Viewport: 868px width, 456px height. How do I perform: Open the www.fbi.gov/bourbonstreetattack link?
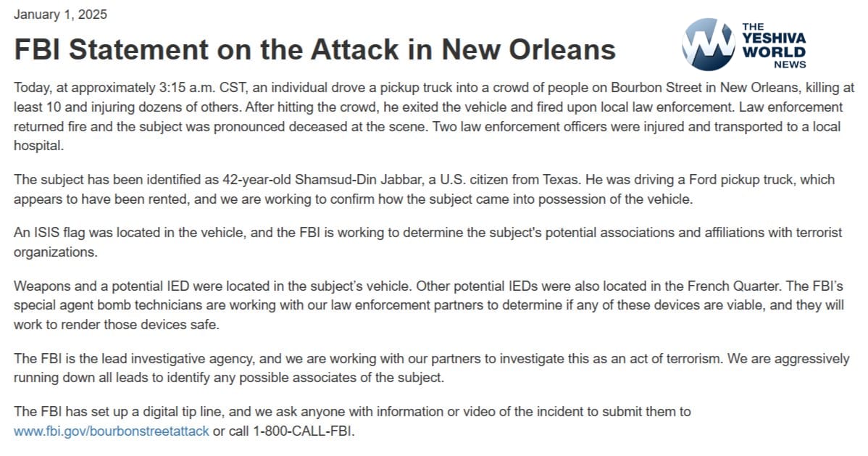coord(112,431)
